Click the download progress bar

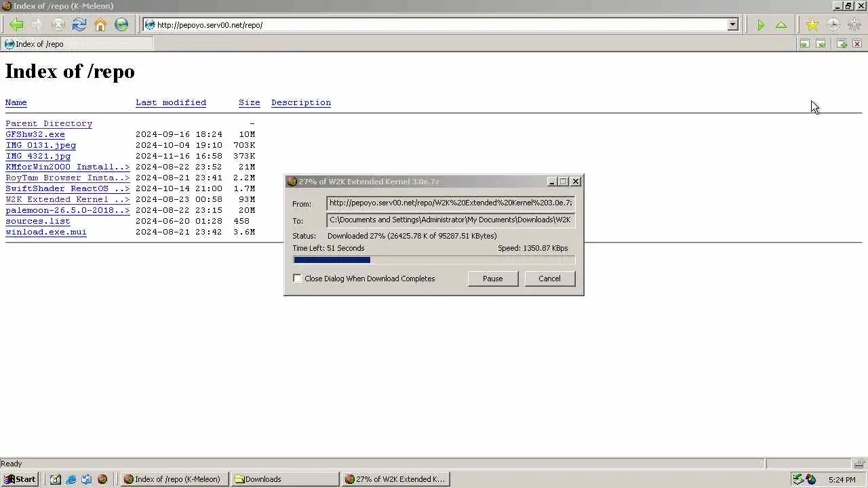tap(434, 260)
